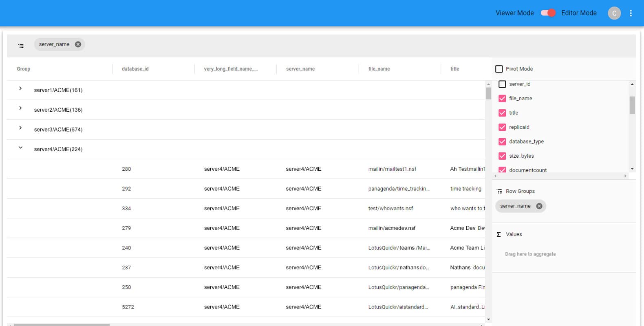Screen dimensions: 644x326
Task: Click the user avatar icon labeled C
Action: [614, 13]
